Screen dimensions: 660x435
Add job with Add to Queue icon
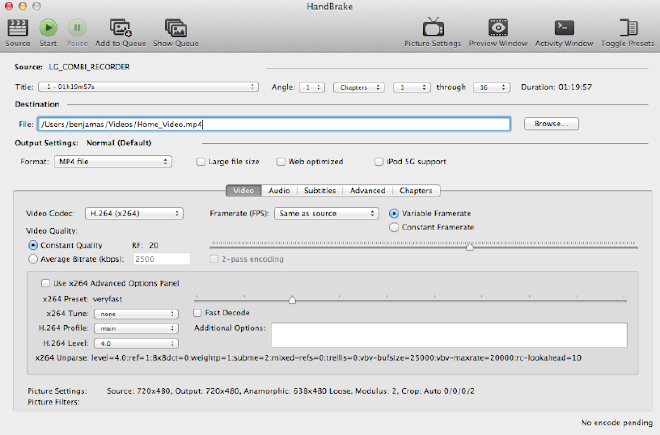click(x=120, y=28)
